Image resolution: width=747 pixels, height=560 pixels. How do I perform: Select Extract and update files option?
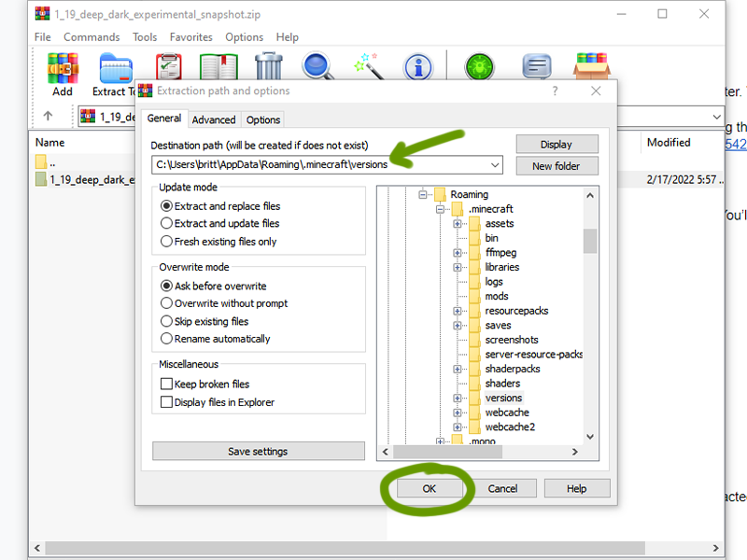(167, 224)
